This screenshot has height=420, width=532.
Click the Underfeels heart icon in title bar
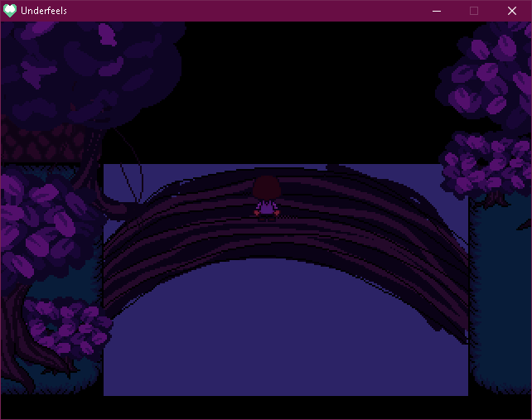(10, 11)
